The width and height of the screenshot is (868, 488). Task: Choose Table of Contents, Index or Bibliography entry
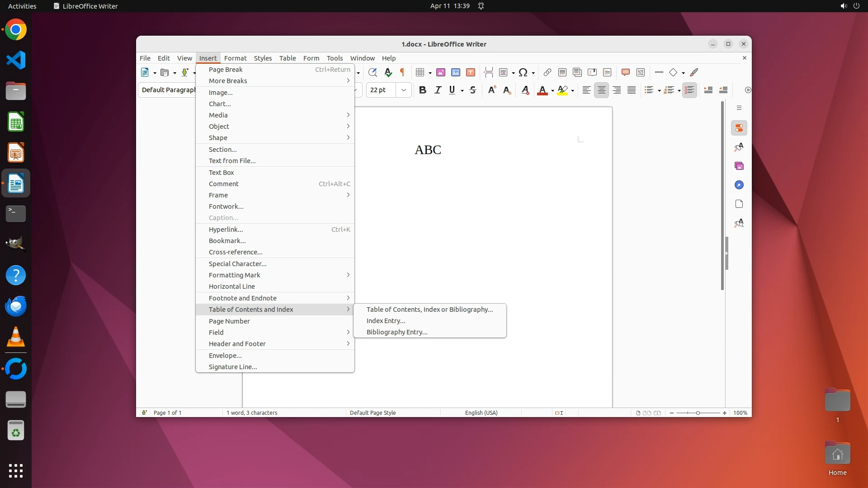tap(429, 310)
